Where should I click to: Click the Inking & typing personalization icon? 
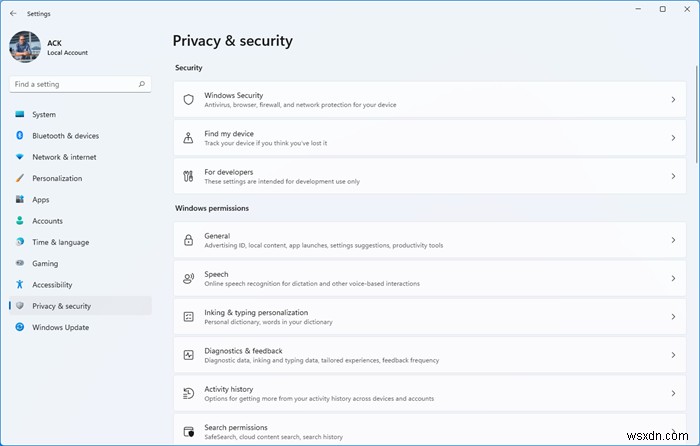[188, 317]
